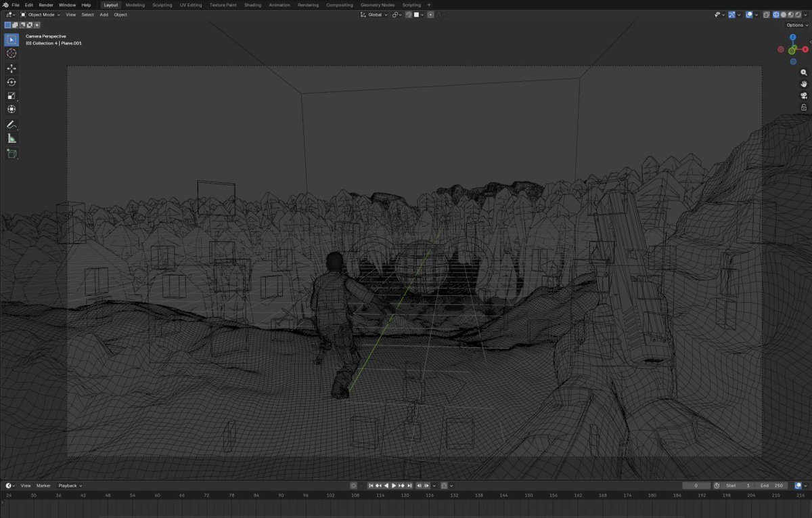Click the Blender logo icon
This screenshot has width=812, height=518.
pos(5,5)
